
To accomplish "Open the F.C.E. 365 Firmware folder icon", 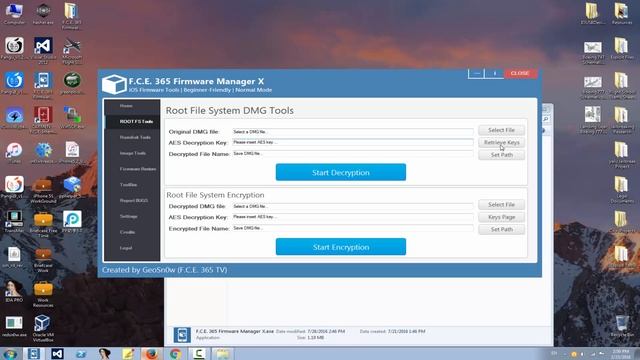I will pos(72,15).
